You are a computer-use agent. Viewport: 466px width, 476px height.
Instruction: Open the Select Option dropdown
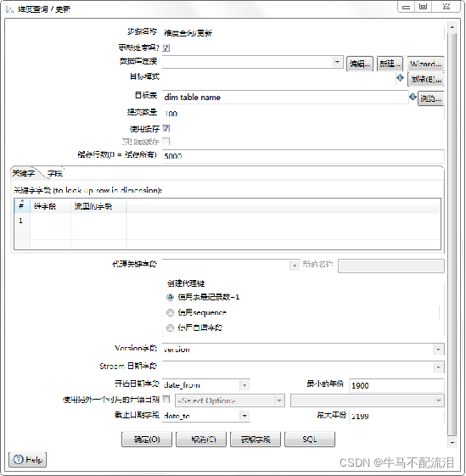coord(279,400)
